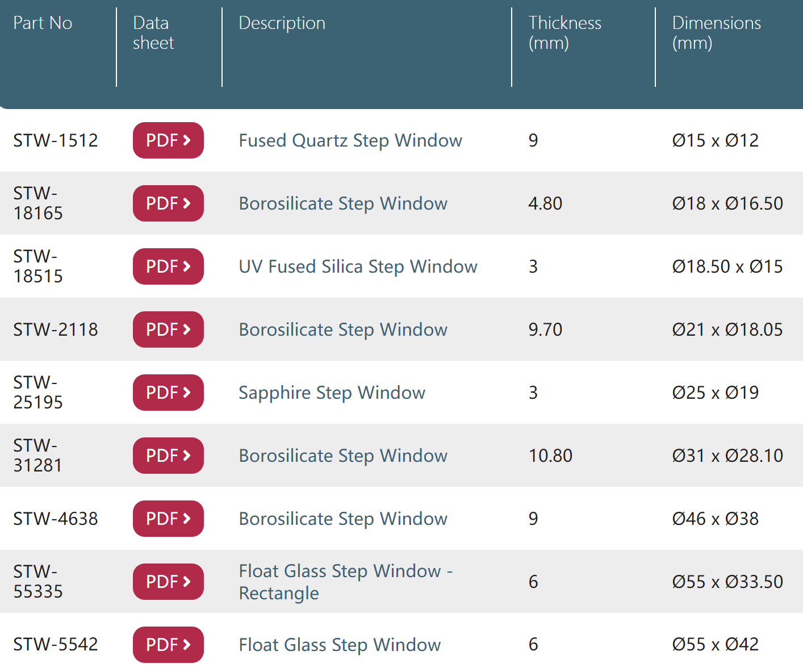Click thickness value 9.70
Image resolution: width=803 pixels, height=672 pixels.
(x=545, y=329)
